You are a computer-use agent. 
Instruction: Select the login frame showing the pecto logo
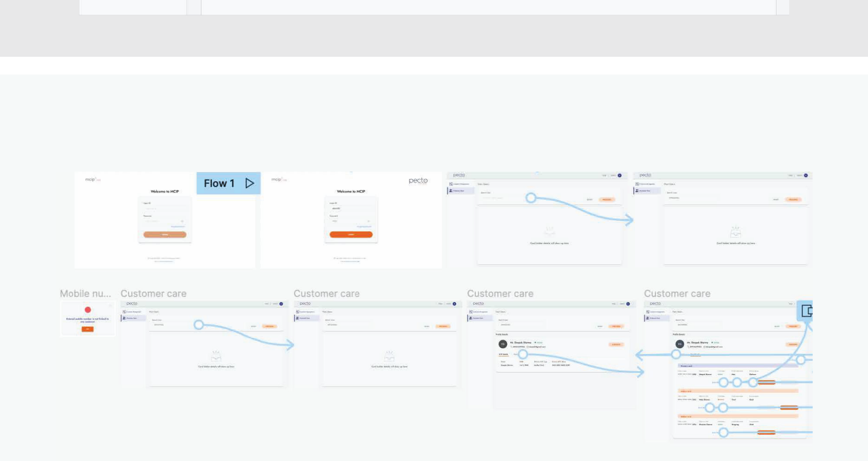351,220
